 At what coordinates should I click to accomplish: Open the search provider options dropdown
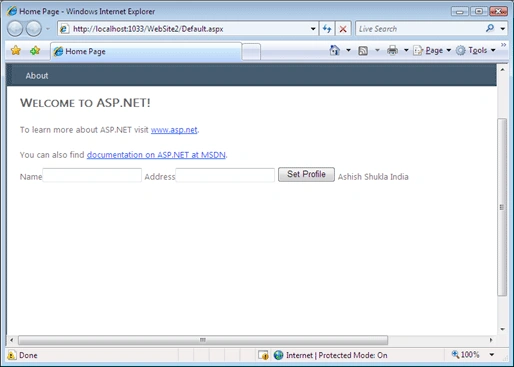503,29
